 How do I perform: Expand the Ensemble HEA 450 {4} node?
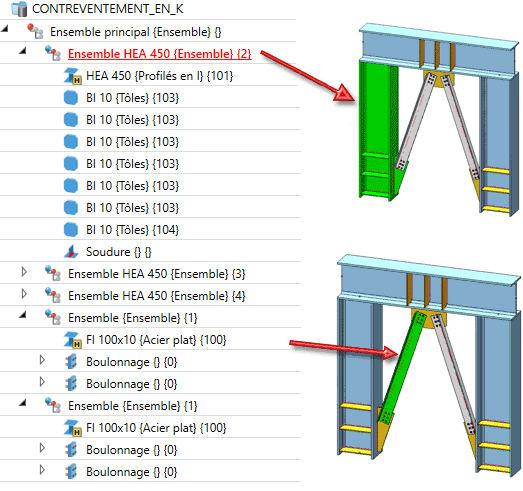point(24,294)
